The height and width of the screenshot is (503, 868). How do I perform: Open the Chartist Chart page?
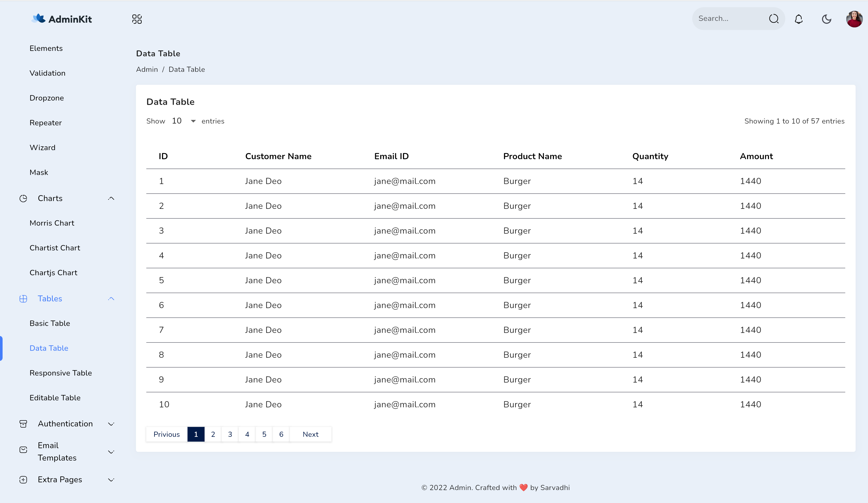tap(55, 248)
